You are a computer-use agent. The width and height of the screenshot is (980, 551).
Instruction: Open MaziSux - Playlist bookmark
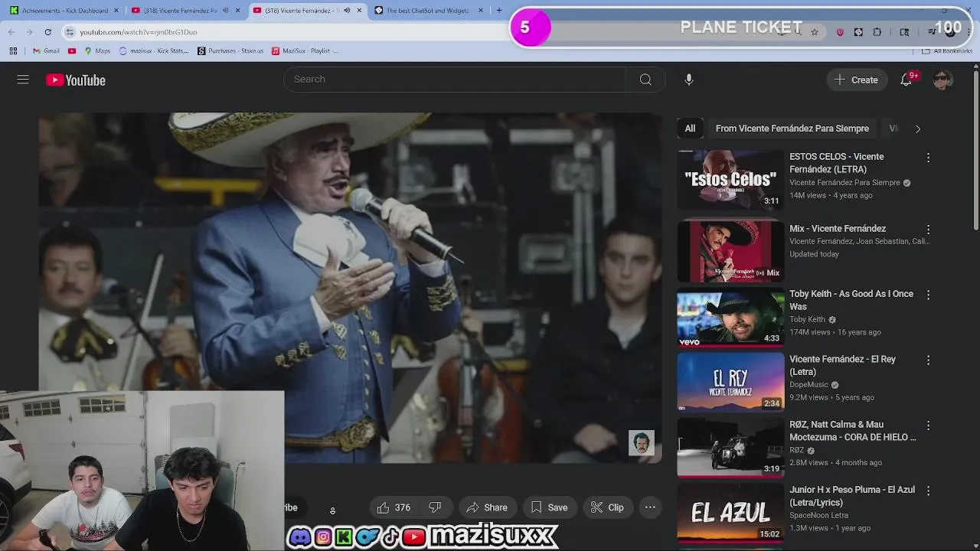click(305, 51)
